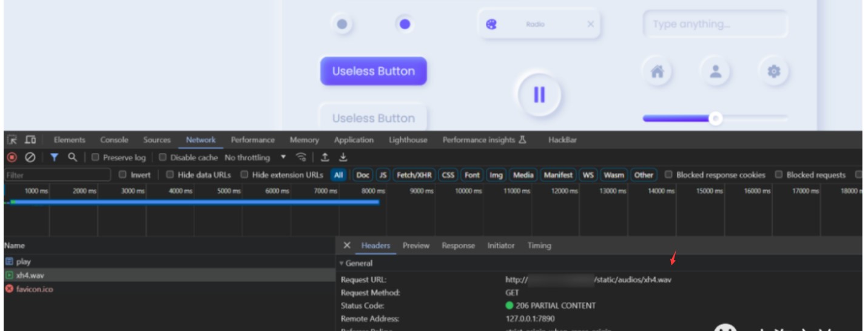This screenshot has height=331, width=868.
Task: Filter requests by Media type
Action: pyautogui.click(x=523, y=175)
